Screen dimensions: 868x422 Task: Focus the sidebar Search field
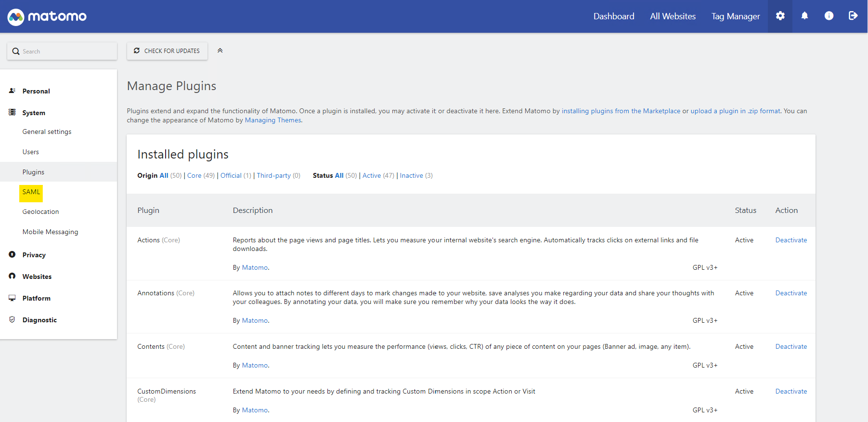pyautogui.click(x=62, y=51)
